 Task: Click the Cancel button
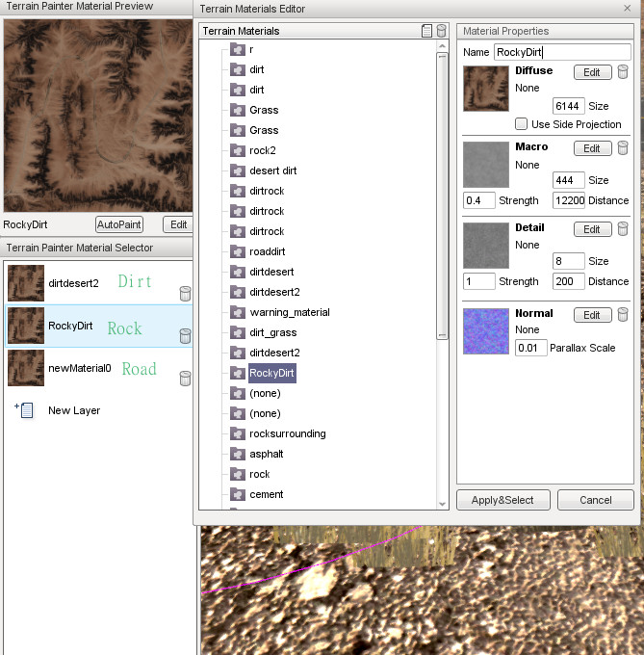tap(596, 500)
